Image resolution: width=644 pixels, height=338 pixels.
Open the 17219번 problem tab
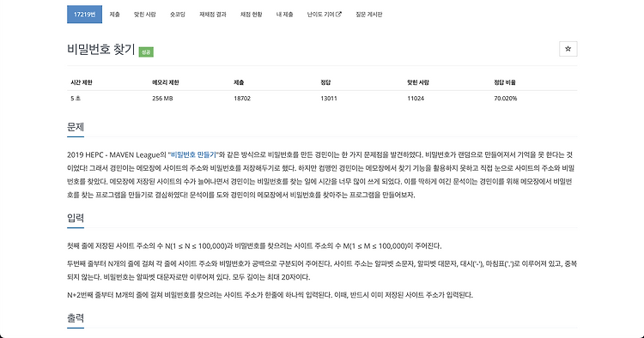85,15
